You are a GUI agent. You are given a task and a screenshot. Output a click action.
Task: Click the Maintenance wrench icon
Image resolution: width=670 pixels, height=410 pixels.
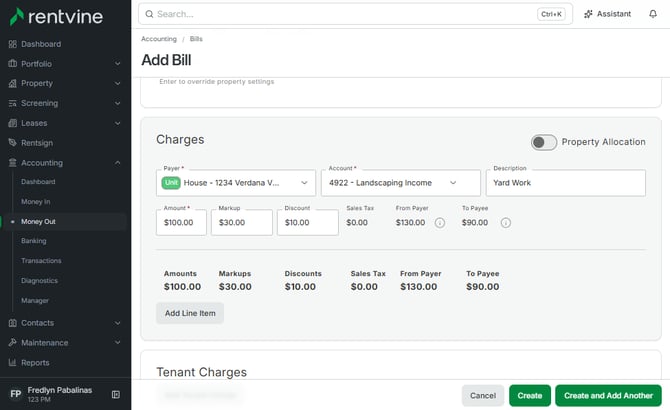pos(12,343)
